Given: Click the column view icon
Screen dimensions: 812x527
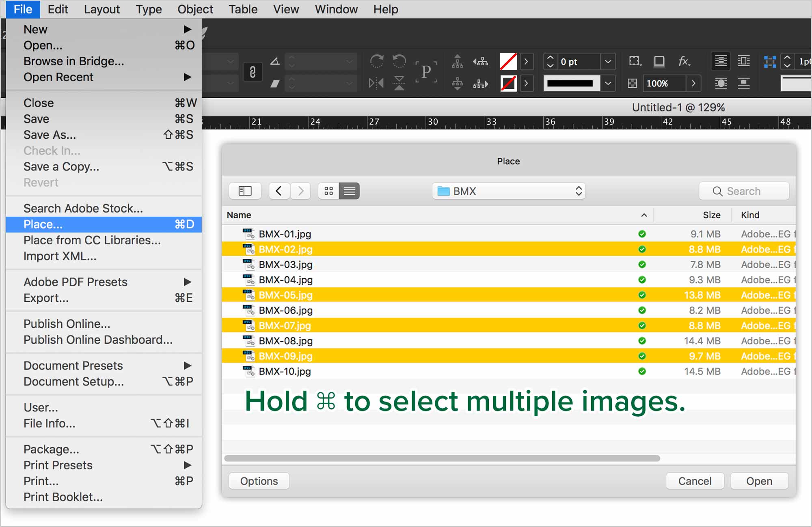Looking at the screenshot, I should pos(244,191).
